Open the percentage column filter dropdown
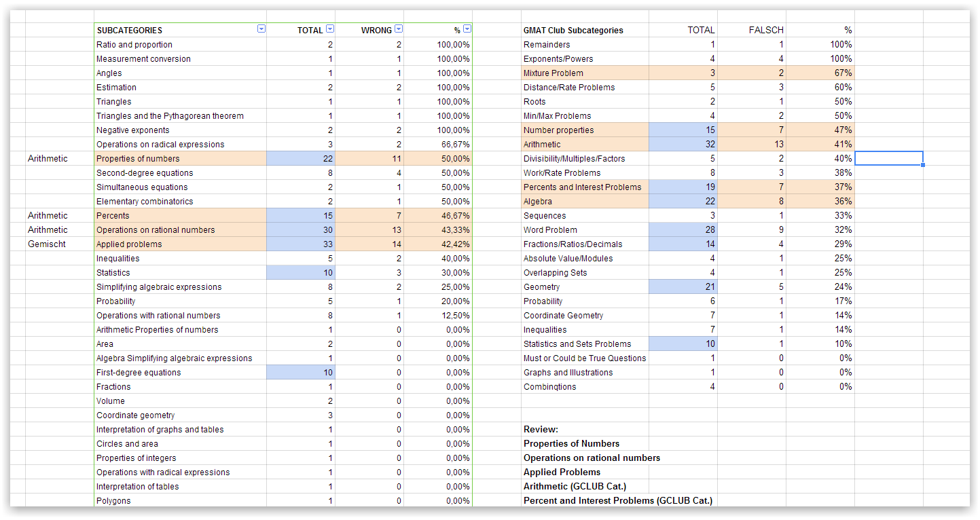Screen dimensions: 980x520 pyautogui.click(x=466, y=29)
